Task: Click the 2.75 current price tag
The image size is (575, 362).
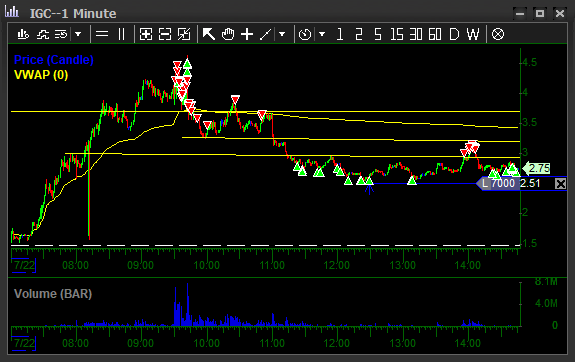Action: 536,168
